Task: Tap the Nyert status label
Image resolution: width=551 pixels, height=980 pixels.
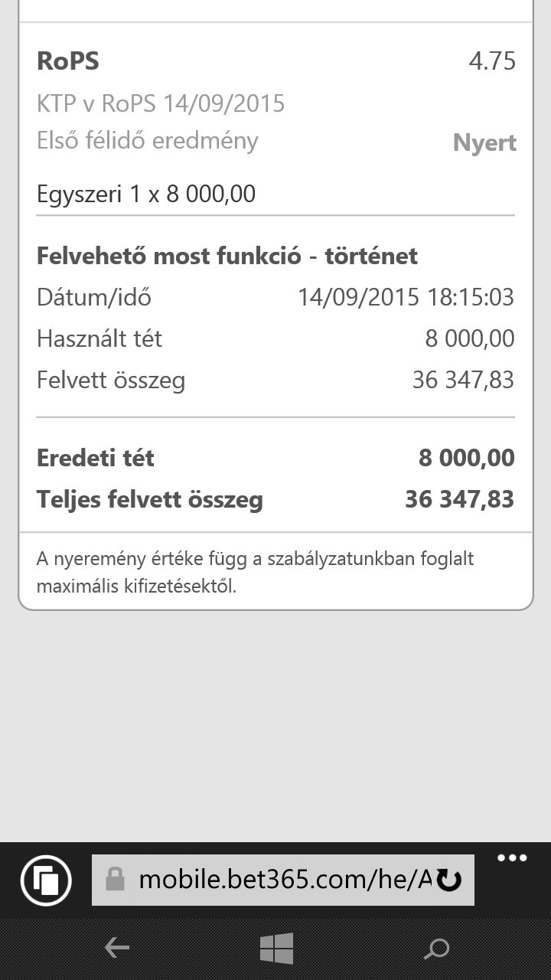Action: click(x=484, y=143)
